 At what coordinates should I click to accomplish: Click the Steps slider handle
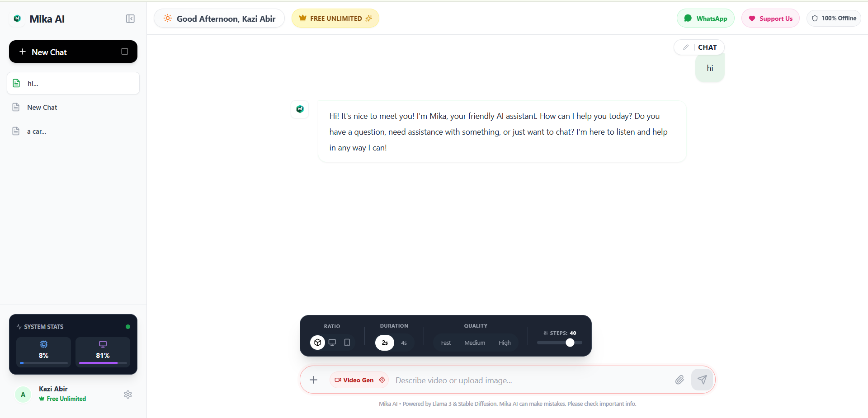[570, 343]
